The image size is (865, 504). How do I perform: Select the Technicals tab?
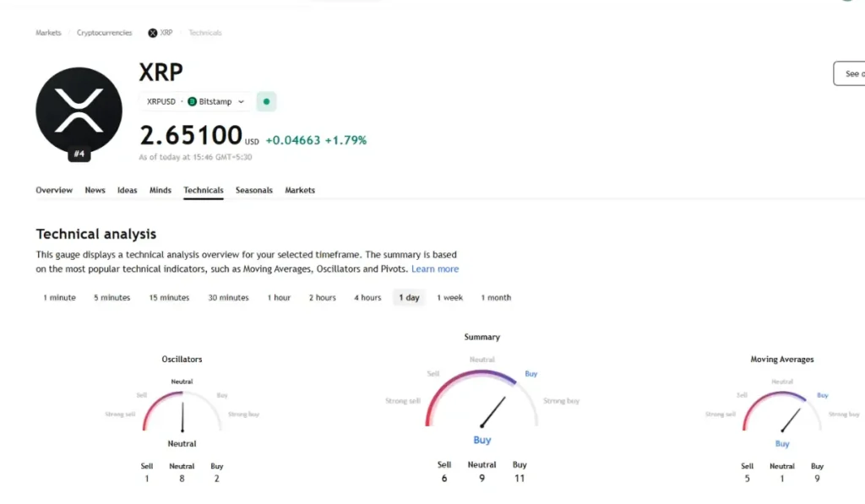(x=204, y=190)
